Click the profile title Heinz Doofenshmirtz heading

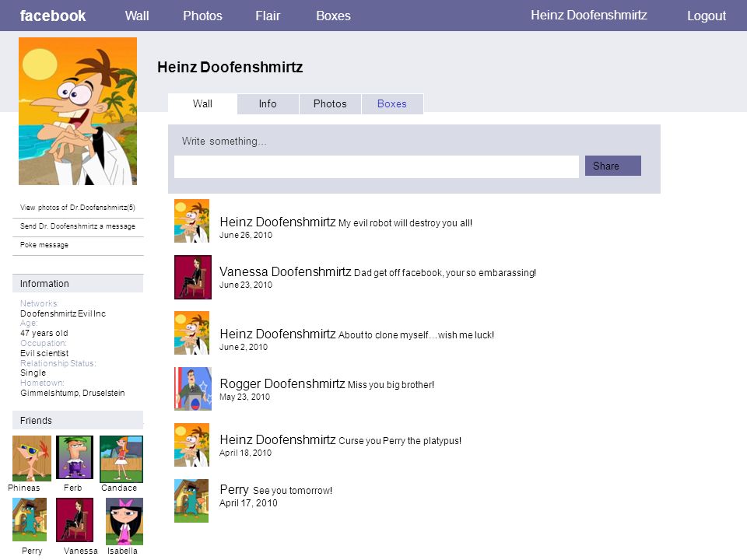[230, 67]
